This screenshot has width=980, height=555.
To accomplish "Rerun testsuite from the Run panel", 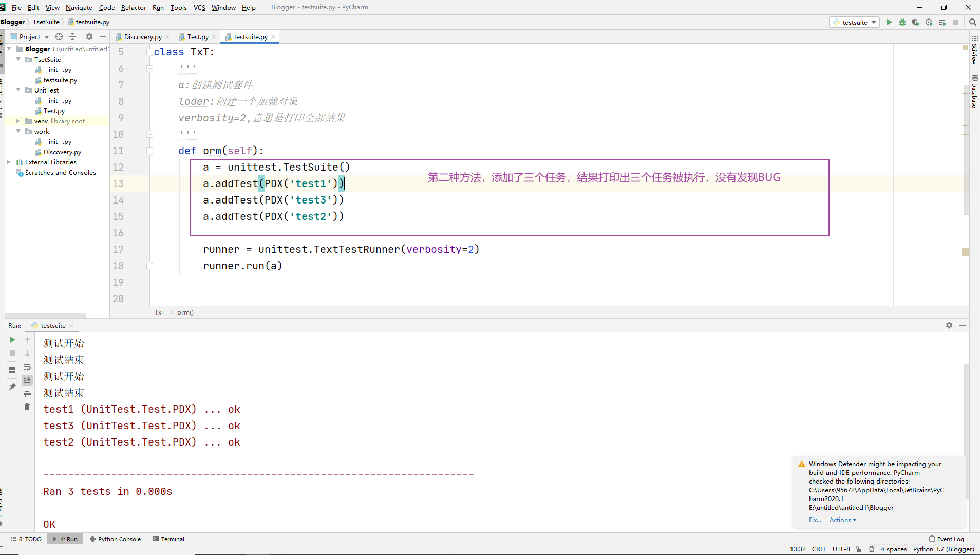I will [x=12, y=340].
